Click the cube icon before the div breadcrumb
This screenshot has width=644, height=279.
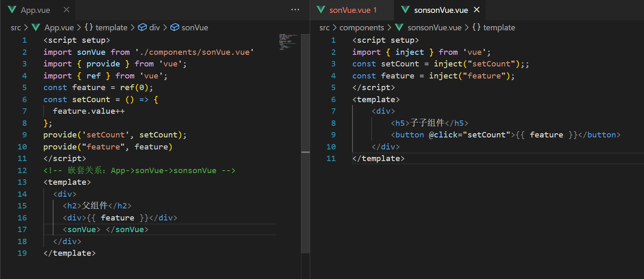(x=143, y=27)
